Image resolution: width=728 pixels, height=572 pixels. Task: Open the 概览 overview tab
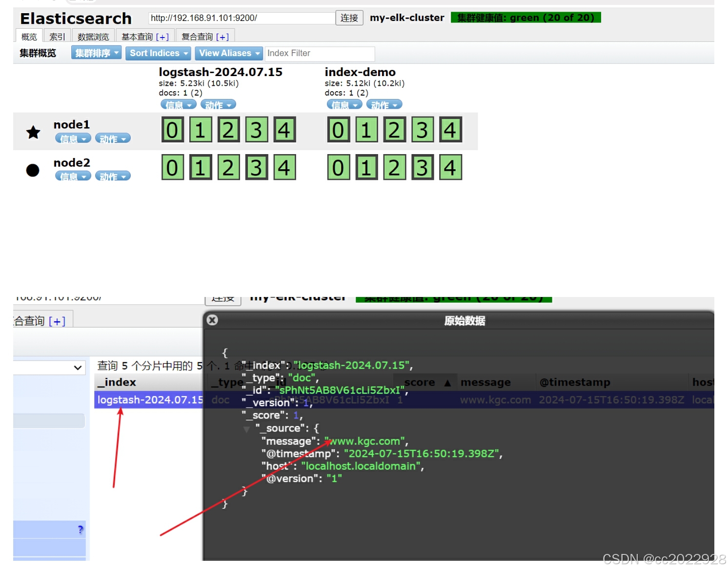point(29,37)
